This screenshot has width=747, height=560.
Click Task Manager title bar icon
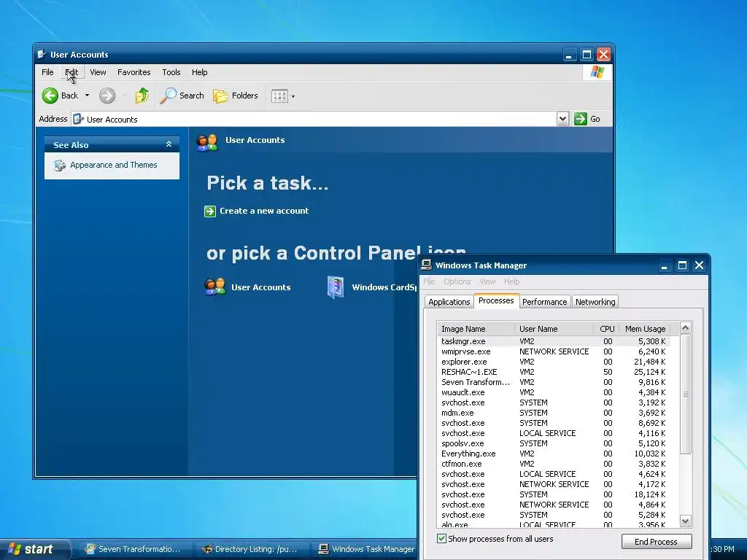(x=426, y=265)
